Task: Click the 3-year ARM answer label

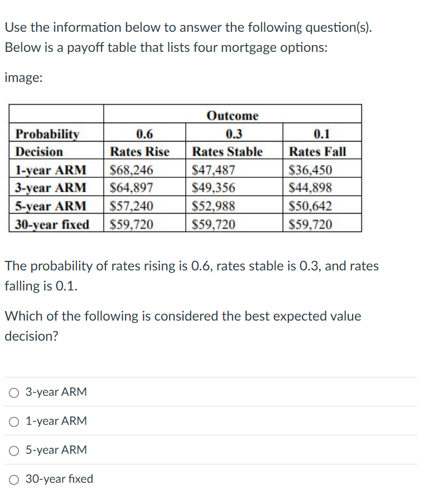Action: [x=56, y=392]
